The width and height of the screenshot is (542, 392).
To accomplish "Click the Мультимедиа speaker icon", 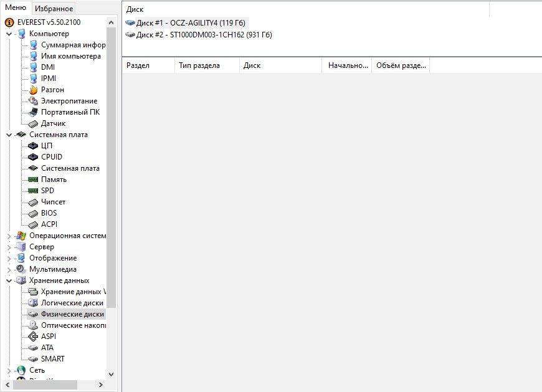I will pyautogui.click(x=21, y=269).
